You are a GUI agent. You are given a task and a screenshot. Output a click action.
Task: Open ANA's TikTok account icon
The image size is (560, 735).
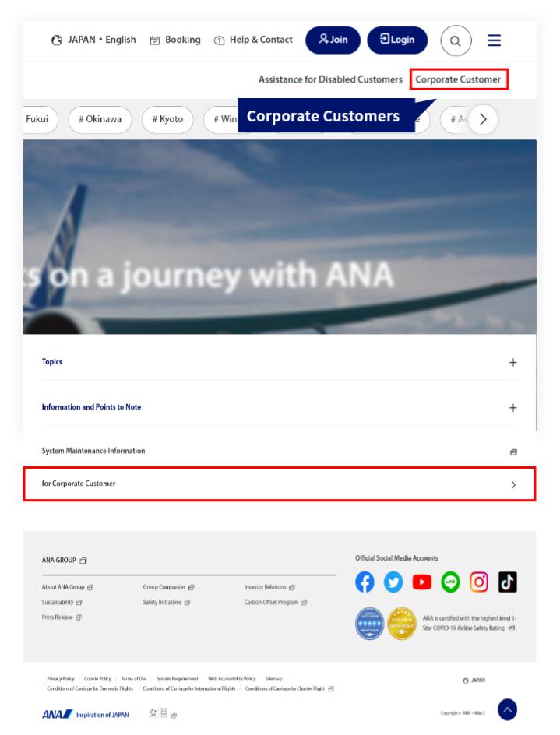(x=508, y=582)
